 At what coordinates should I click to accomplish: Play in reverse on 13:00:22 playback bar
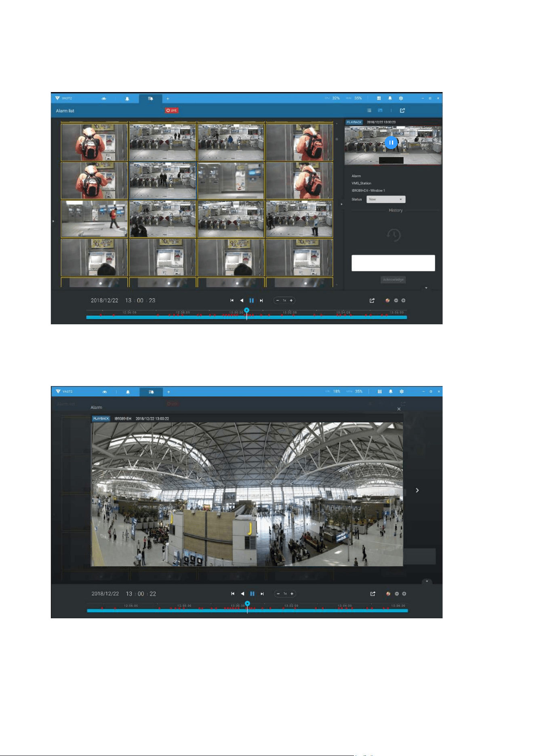coord(242,594)
